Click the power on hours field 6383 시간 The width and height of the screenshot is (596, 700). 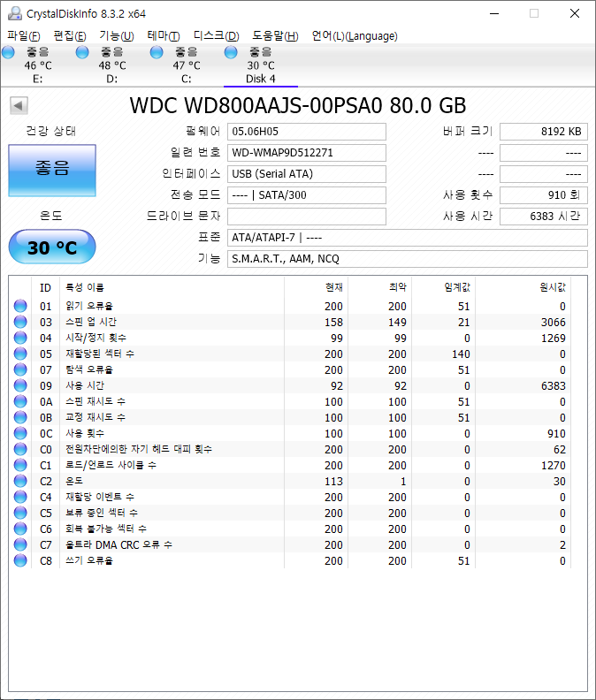coord(543,217)
